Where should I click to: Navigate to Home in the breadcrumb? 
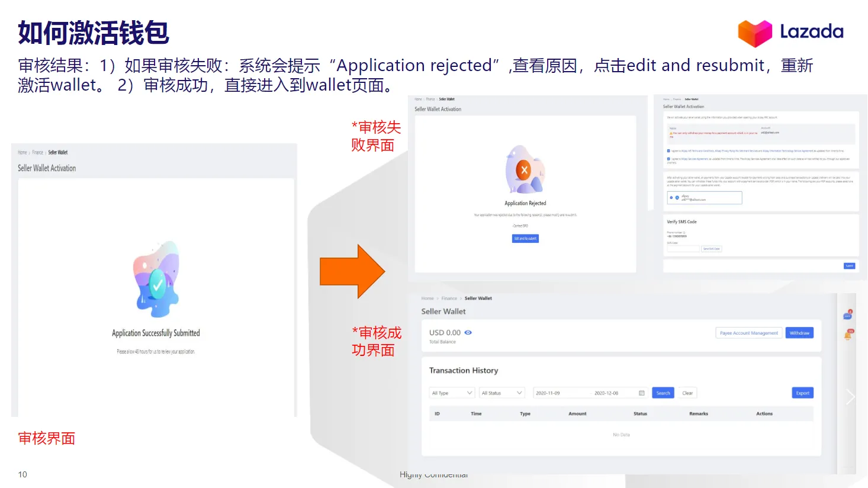[x=427, y=298]
